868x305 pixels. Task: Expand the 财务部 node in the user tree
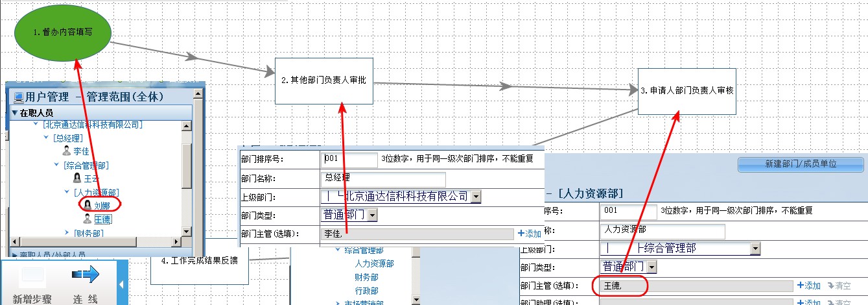click(x=67, y=232)
